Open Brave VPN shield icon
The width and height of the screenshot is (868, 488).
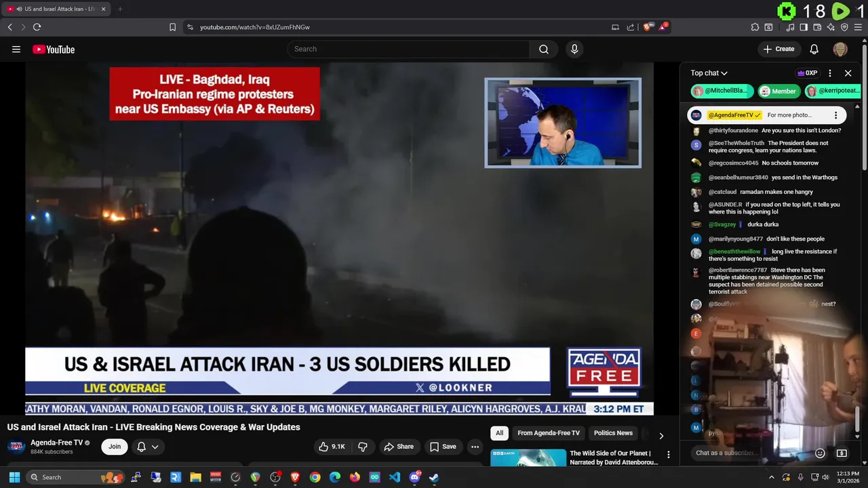click(844, 27)
